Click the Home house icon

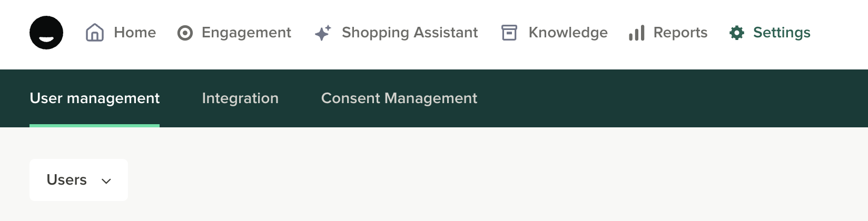pos(95,33)
